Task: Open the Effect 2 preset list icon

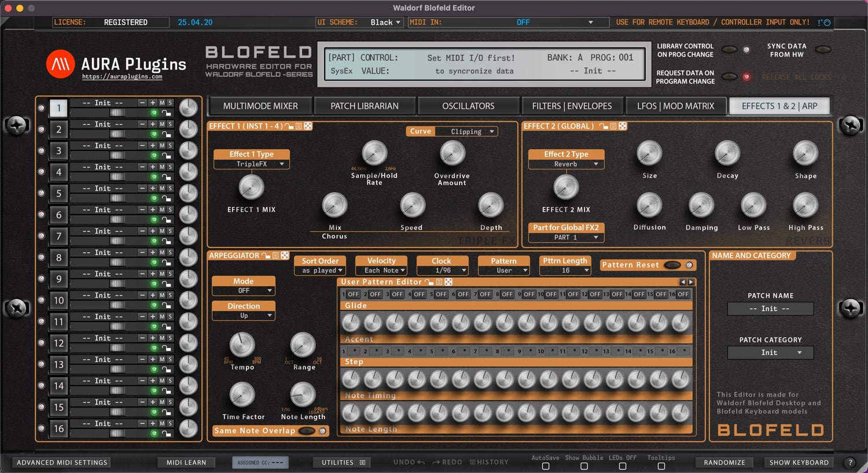Action: point(613,126)
